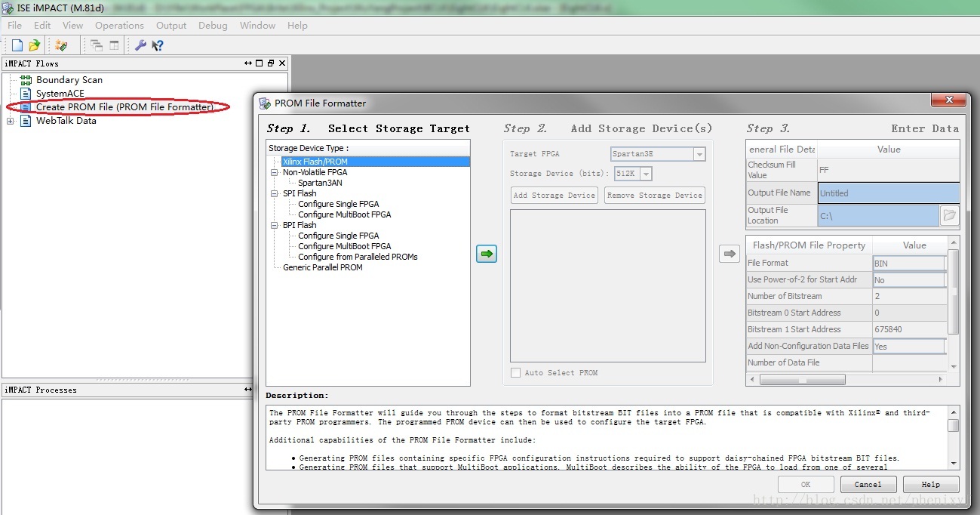Image resolution: width=980 pixels, height=515 pixels.
Task: Select Configure MultiBoot FPGA under SPI Flash
Action: [x=344, y=214]
